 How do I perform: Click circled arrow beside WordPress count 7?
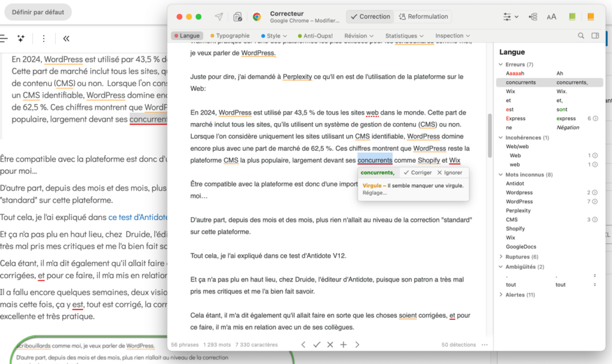[x=595, y=201]
